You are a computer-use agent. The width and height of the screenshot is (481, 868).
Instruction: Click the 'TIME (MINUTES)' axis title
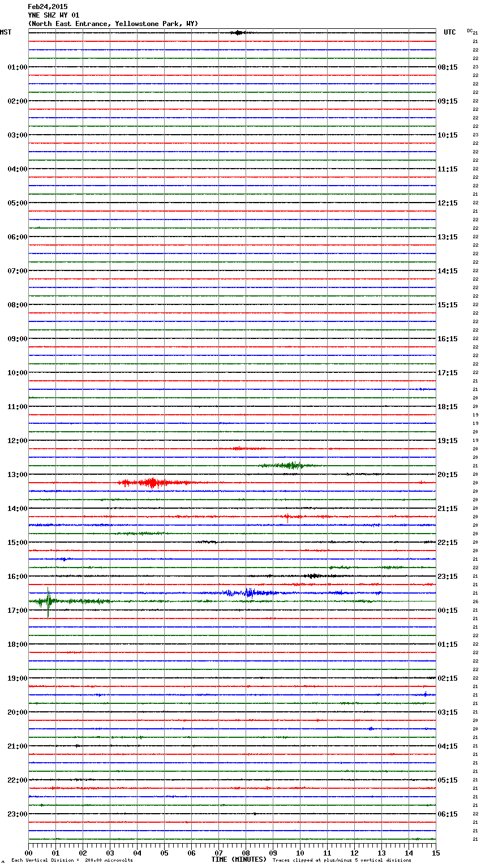[239, 860]
